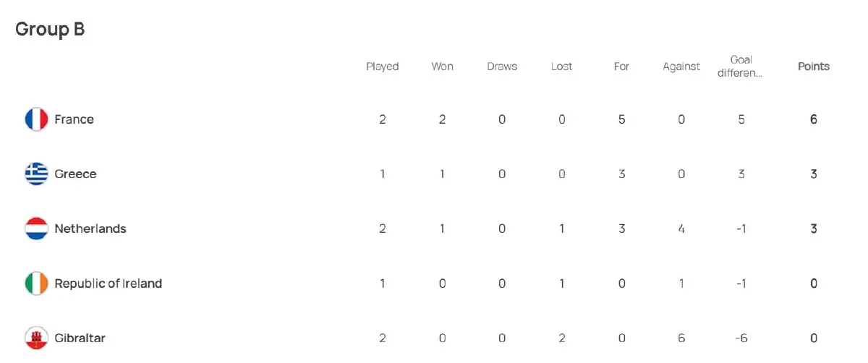
Task: Click the Republic of Ireland flag icon
Action: 36,283
